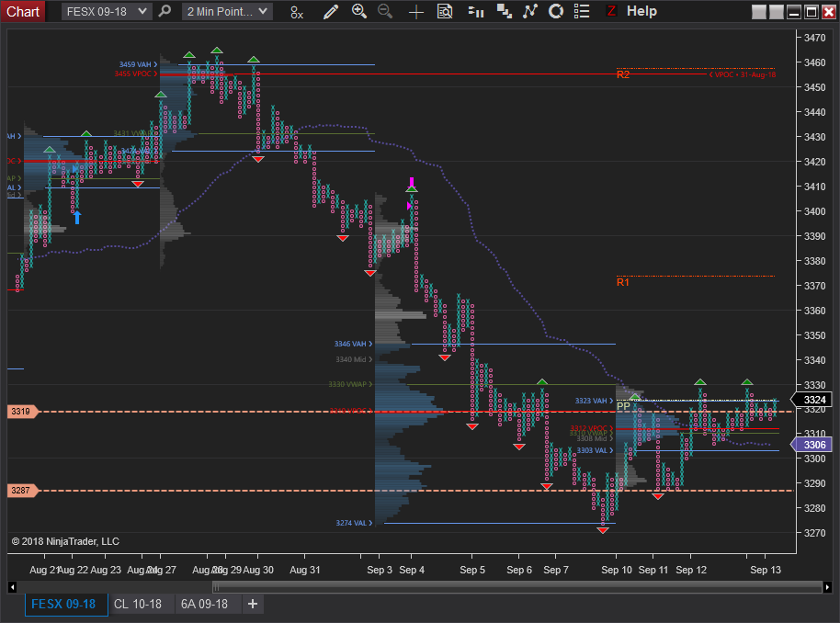
Task: Click the 3306 purple price label
Action: click(x=812, y=445)
